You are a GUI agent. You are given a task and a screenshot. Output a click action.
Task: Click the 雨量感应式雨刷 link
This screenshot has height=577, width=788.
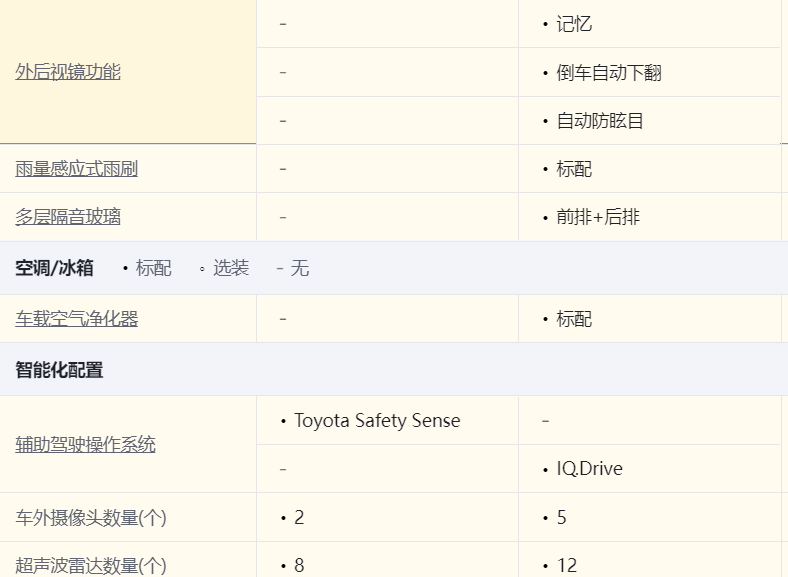coord(76,169)
